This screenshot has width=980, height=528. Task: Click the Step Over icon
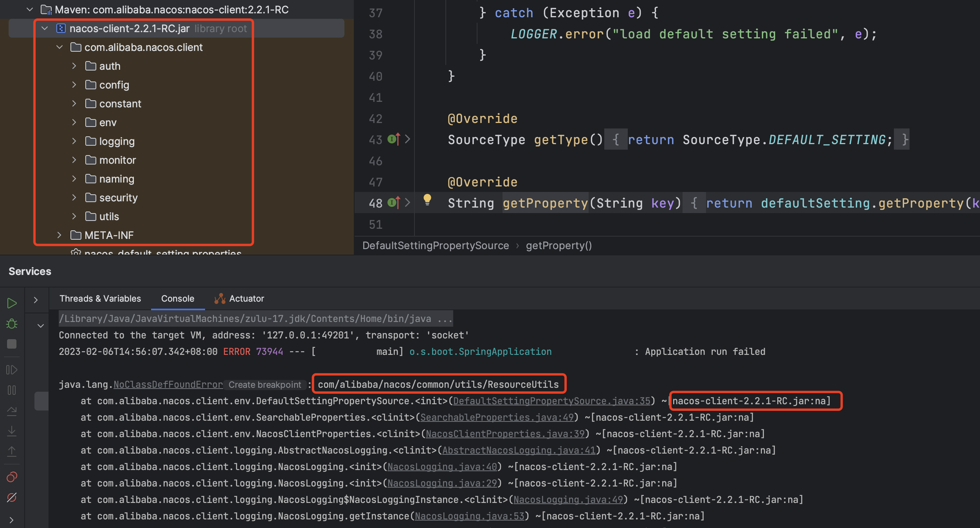(x=12, y=410)
